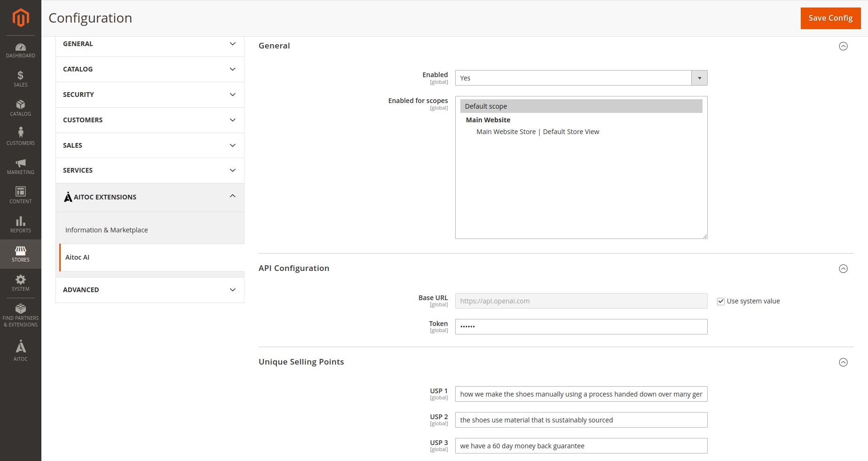This screenshot has height=461, width=868.
Task: Uncheck Use system value for Base URL
Action: click(x=720, y=301)
